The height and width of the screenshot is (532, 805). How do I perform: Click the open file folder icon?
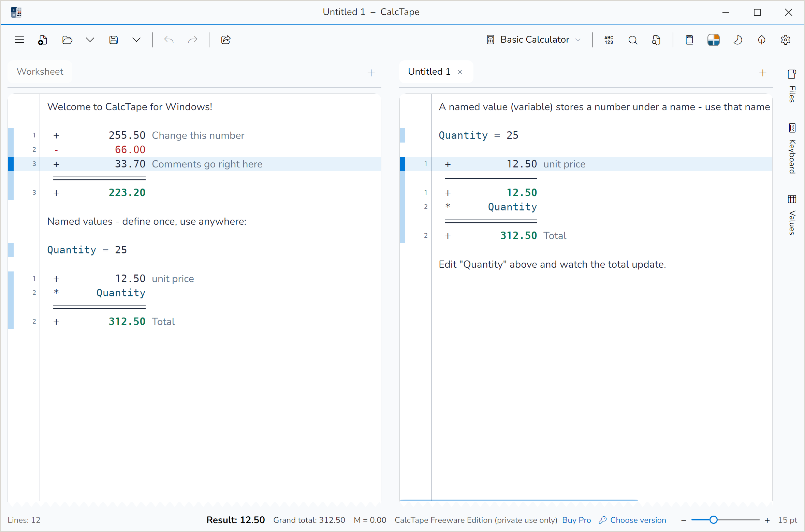(x=67, y=40)
